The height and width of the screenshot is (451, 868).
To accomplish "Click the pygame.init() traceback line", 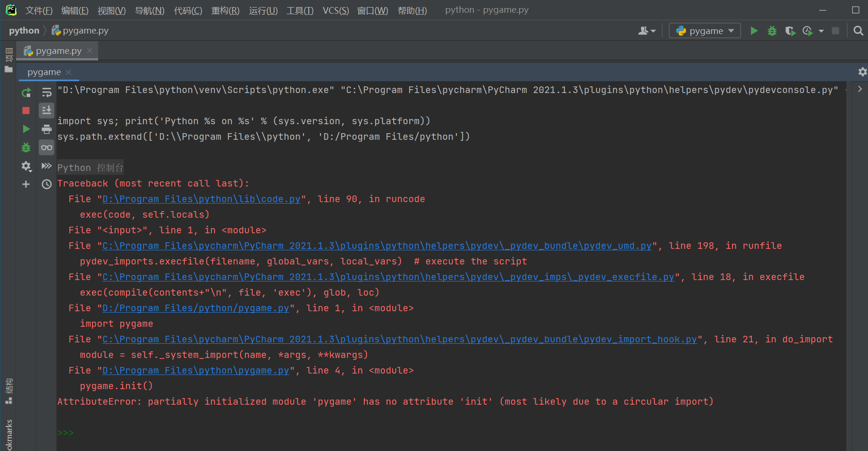I will point(116,386).
